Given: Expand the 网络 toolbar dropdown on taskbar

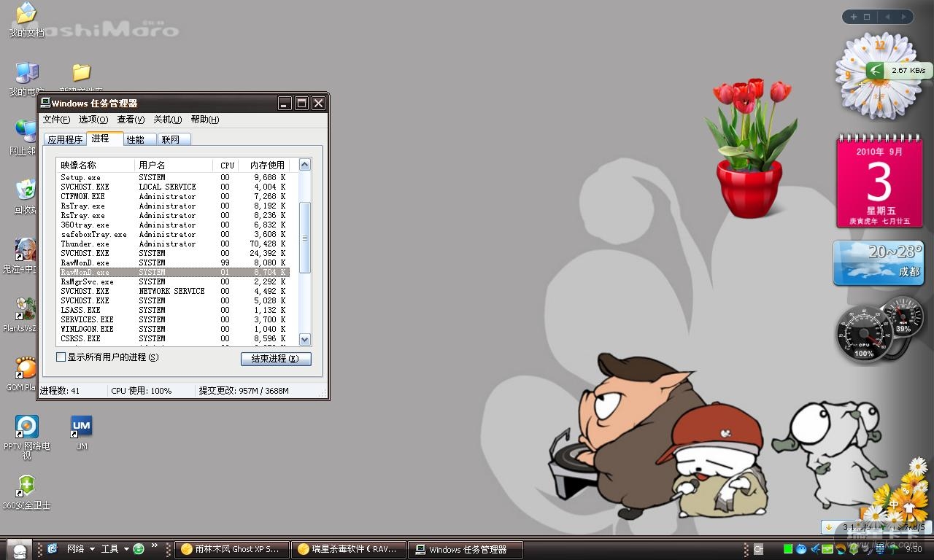Looking at the screenshot, I should [92, 549].
